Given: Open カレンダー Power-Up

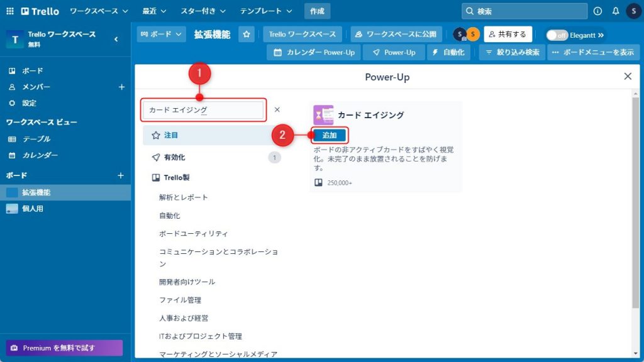Looking at the screenshot, I should tap(314, 53).
